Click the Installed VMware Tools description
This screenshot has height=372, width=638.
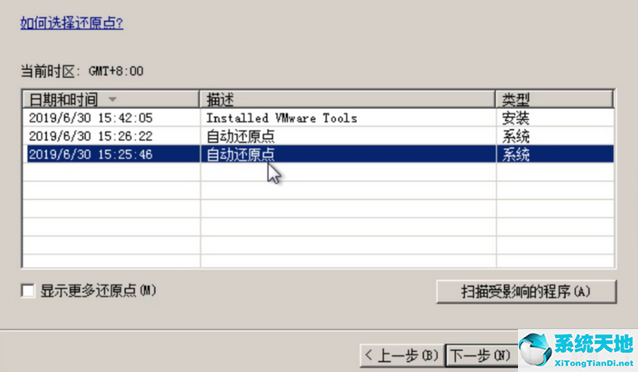coord(282,118)
